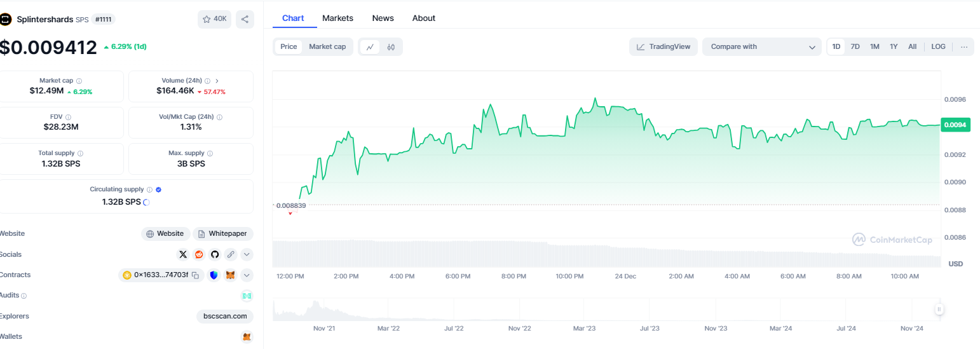The width and height of the screenshot is (980, 349).
Task: Select the Price chart toggle
Action: (289, 46)
